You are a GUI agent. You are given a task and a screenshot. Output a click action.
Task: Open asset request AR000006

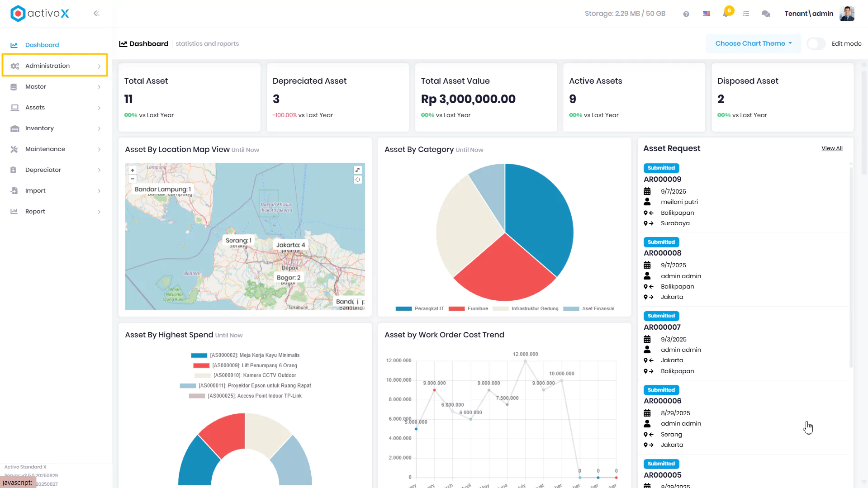point(662,401)
